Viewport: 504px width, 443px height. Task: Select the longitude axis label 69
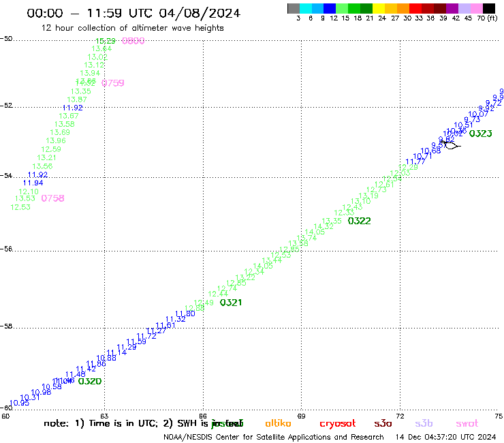click(301, 416)
